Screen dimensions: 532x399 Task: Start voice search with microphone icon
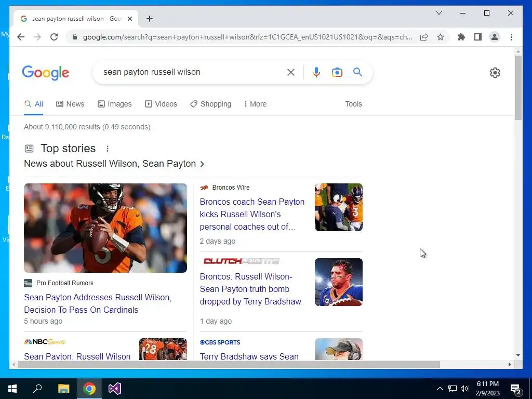(316, 72)
